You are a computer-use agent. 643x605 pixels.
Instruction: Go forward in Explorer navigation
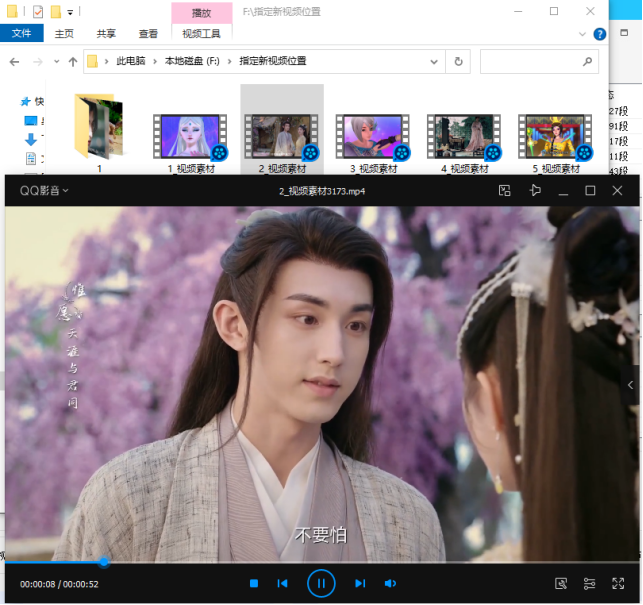pos(38,62)
